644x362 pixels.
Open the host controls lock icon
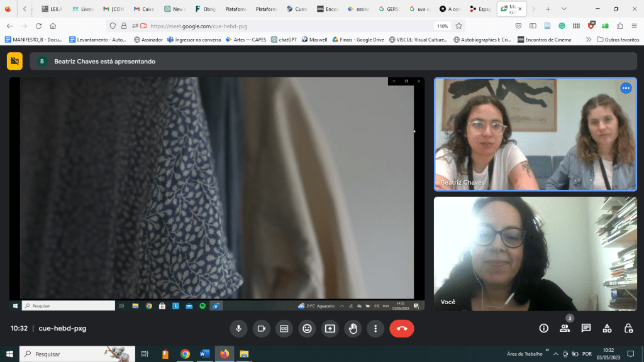(x=628, y=328)
